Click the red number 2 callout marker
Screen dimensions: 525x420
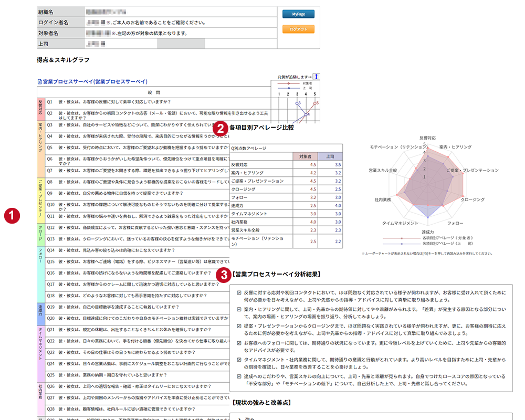tap(222, 127)
